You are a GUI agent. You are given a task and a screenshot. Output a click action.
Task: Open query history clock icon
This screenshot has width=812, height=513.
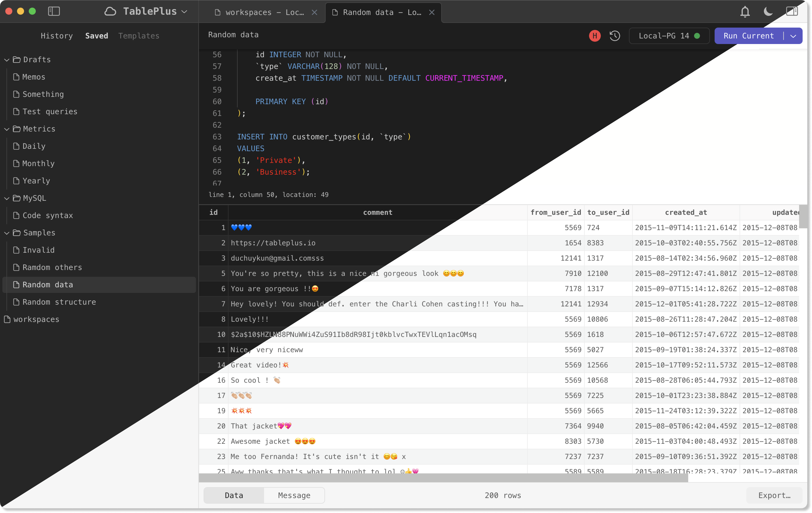(615, 36)
